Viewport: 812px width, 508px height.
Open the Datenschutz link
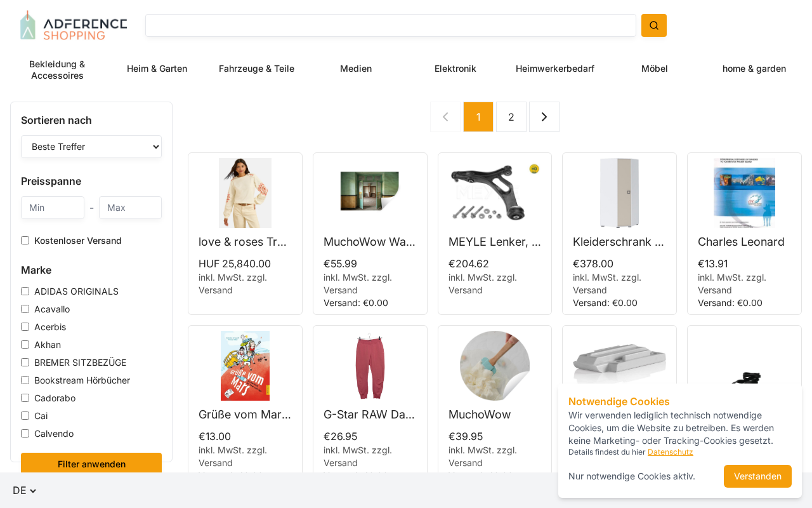pyautogui.click(x=670, y=452)
